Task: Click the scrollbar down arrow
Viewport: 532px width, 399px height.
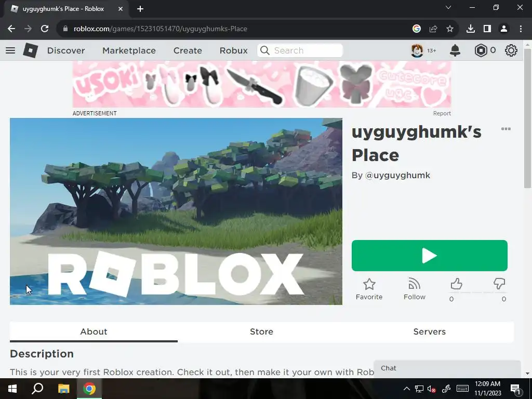Action: [x=527, y=373]
